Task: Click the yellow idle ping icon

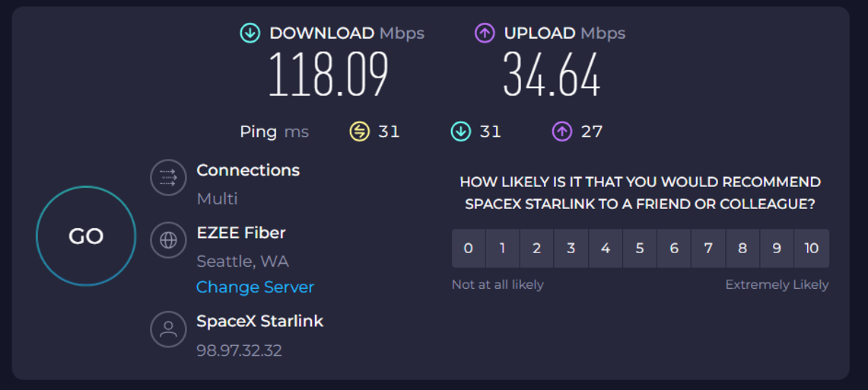Action: pyautogui.click(x=359, y=132)
